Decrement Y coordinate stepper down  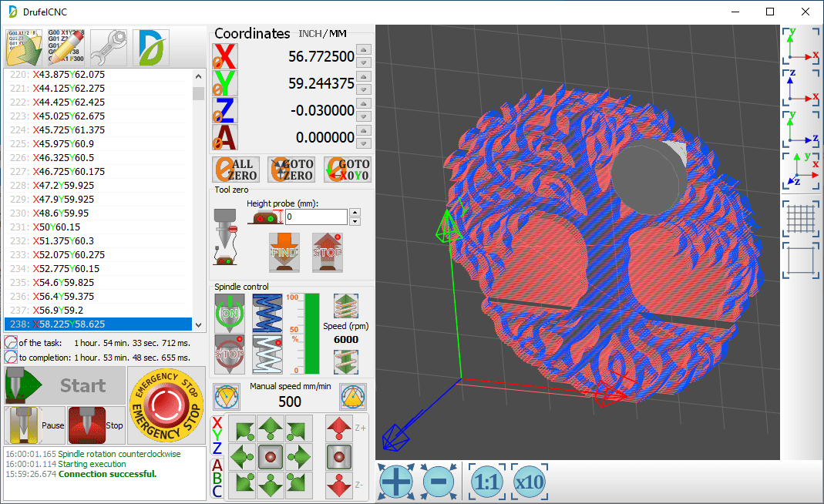[364, 90]
